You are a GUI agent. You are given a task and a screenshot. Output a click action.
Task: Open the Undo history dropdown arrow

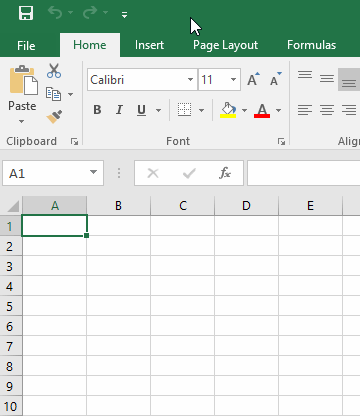pos(71,13)
